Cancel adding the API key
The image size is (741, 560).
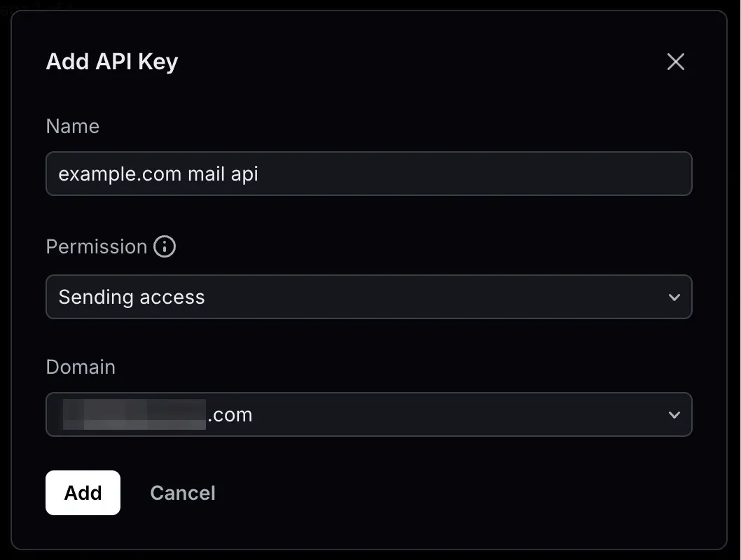(182, 493)
